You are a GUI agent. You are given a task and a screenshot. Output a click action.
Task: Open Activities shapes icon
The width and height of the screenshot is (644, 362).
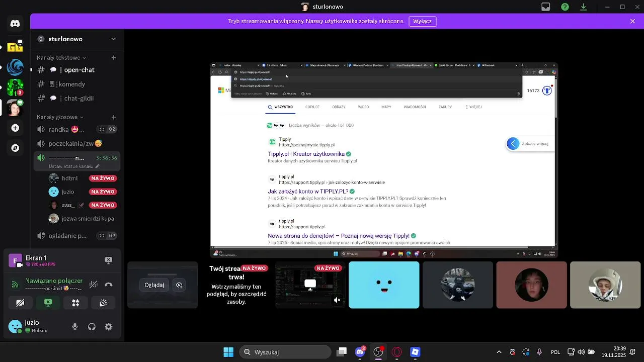(75, 303)
